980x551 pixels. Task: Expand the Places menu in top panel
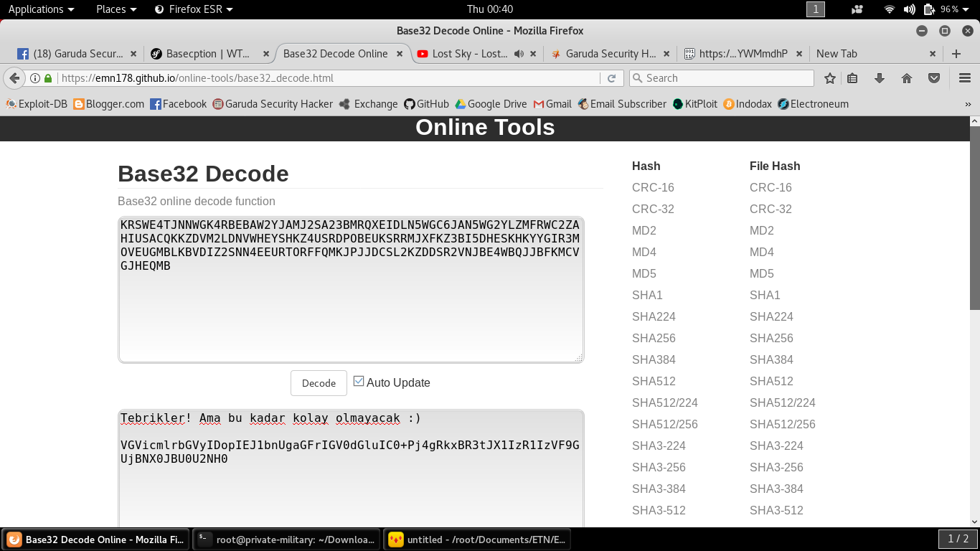[x=116, y=9]
